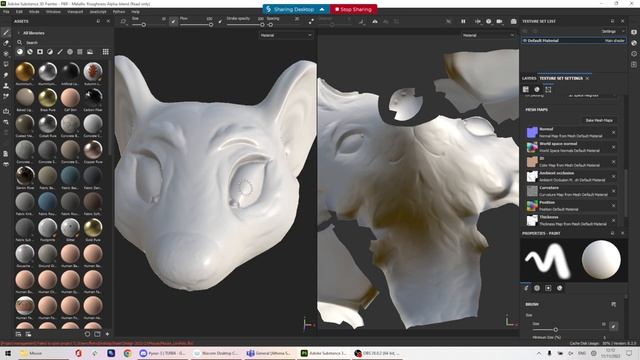Toggle pen pressure icon for Flow

(x=220, y=21)
